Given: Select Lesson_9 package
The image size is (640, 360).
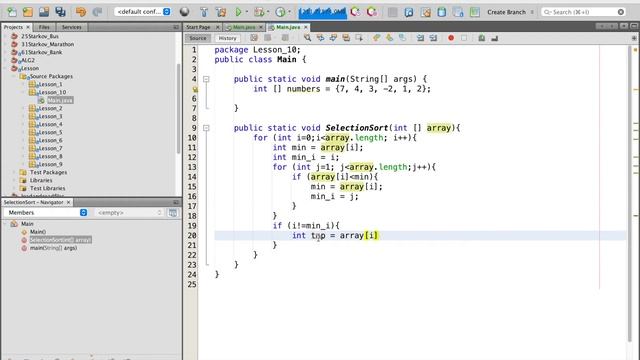Looking at the screenshot, I should coord(50,164).
